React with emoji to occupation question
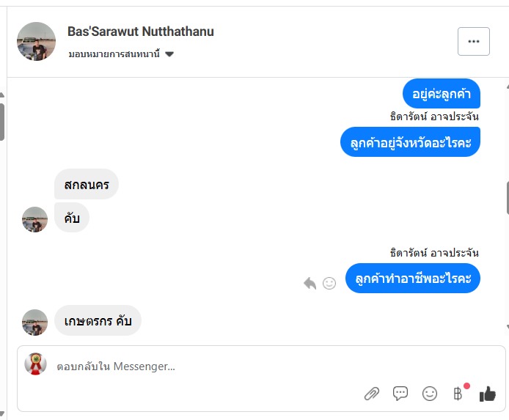The image size is (509, 420). tap(329, 283)
